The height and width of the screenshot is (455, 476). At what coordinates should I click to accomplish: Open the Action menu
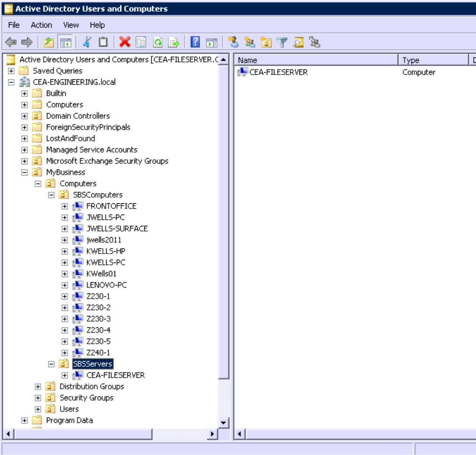[x=41, y=25]
